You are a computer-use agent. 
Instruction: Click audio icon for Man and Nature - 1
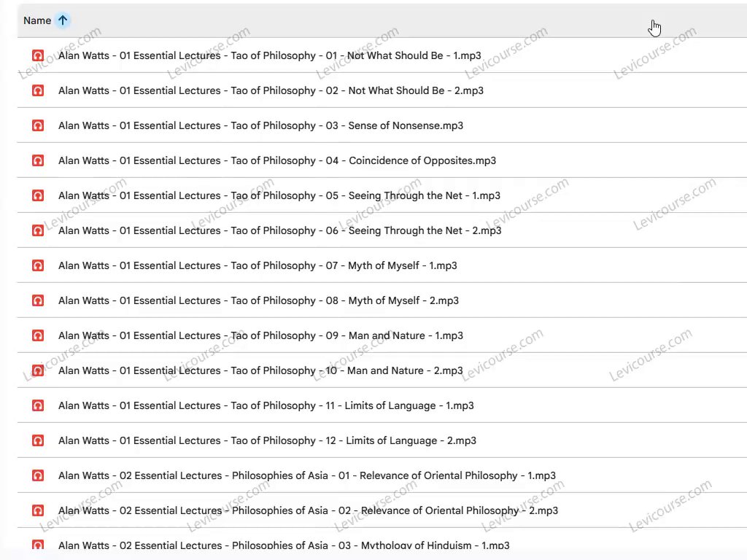click(x=38, y=335)
